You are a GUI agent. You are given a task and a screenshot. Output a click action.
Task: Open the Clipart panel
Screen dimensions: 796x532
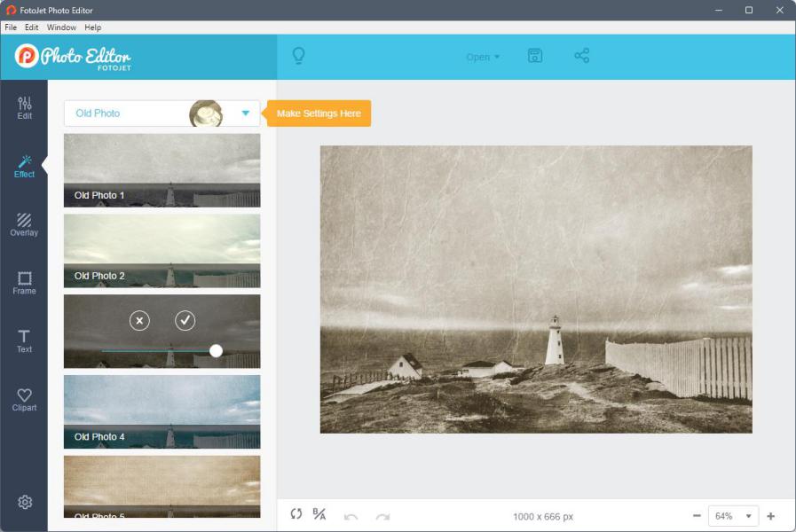pyautogui.click(x=24, y=400)
